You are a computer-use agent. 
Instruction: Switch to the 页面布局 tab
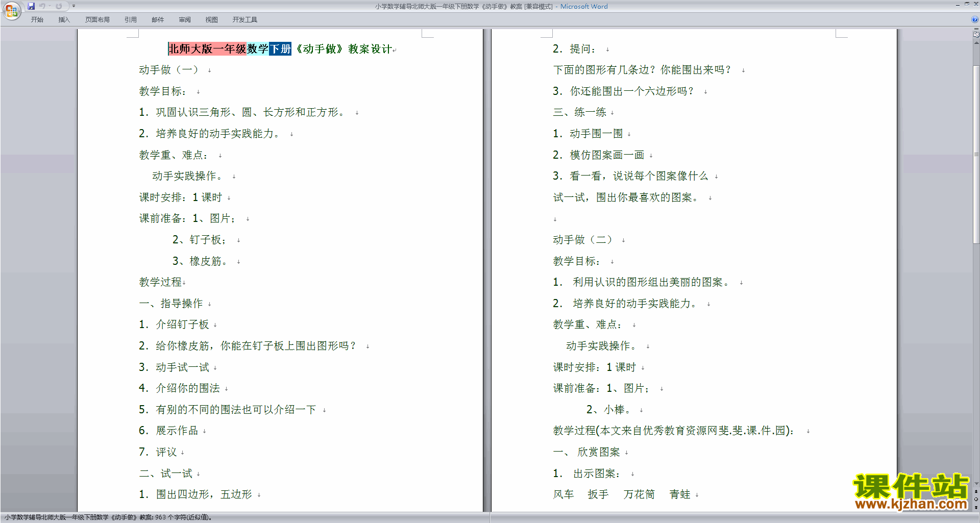[97, 20]
